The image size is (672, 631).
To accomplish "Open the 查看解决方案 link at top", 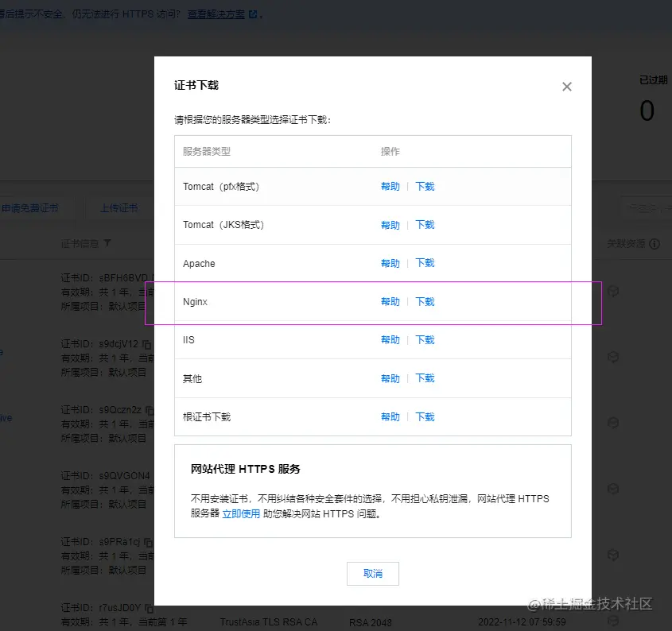I will (216, 14).
